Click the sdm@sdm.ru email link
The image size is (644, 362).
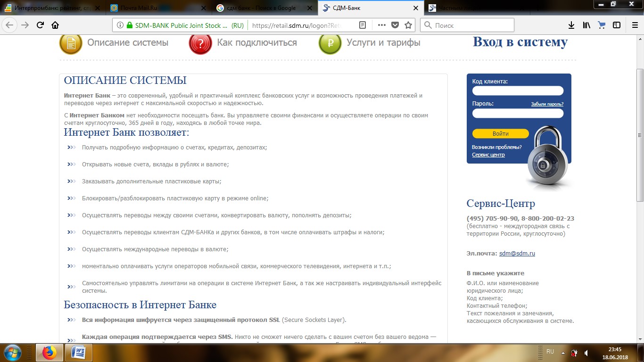click(517, 254)
